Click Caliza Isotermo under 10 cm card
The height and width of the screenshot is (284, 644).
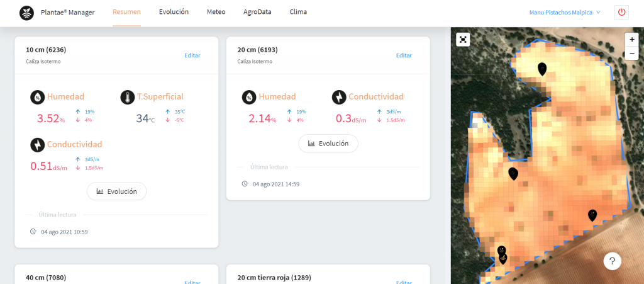(43, 61)
